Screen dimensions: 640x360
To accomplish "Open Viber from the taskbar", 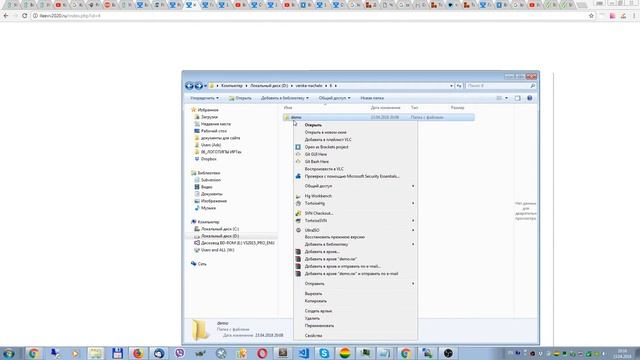I will click(180, 353).
